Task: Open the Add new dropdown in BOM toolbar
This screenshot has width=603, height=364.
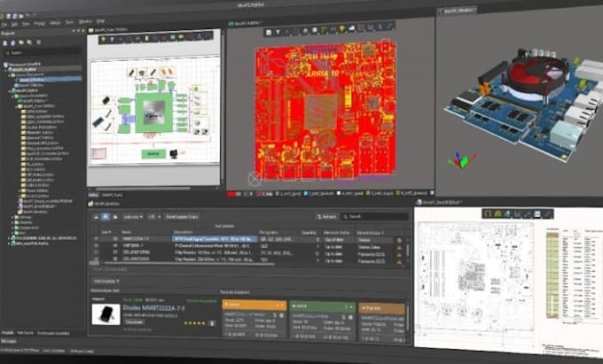Action: pyautogui.click(x=133, y=217)
